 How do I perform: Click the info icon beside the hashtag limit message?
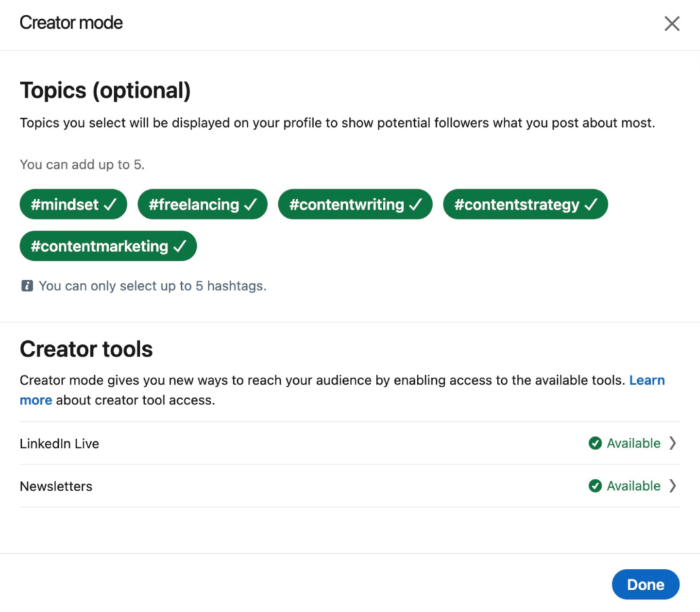(x=27, y=286)
